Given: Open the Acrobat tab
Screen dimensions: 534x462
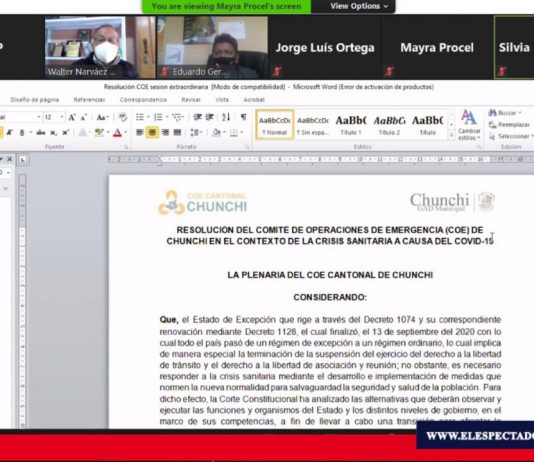Looking at the screenshot, I should pyautogui.click(x=254, y=100).
